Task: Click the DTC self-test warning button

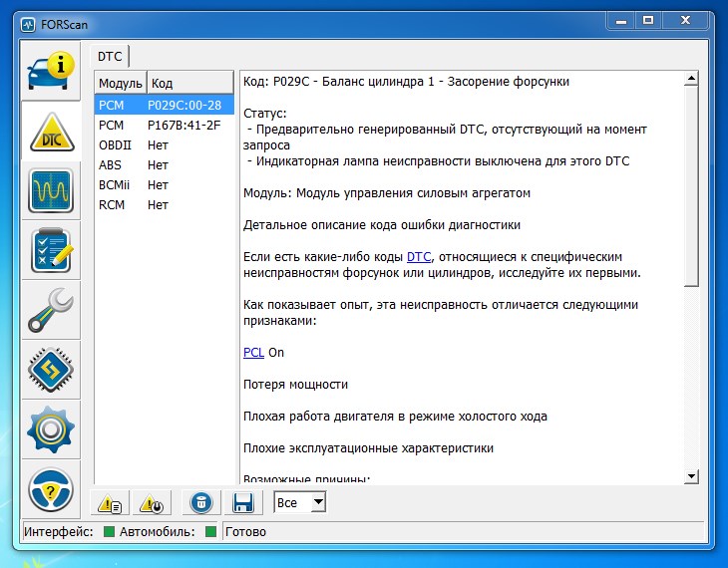Action: [152, 502]
